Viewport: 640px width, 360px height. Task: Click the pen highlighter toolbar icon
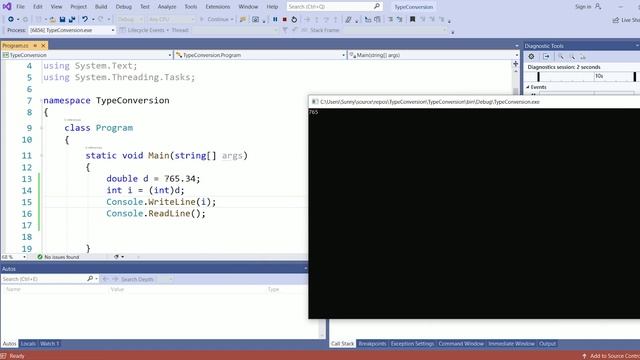coord(348,19)
